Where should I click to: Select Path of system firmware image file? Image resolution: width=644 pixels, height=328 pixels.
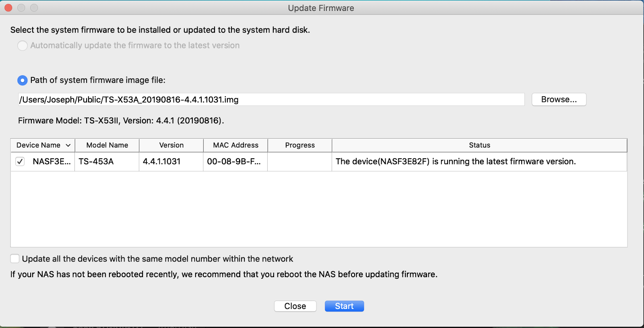(23, 80)
